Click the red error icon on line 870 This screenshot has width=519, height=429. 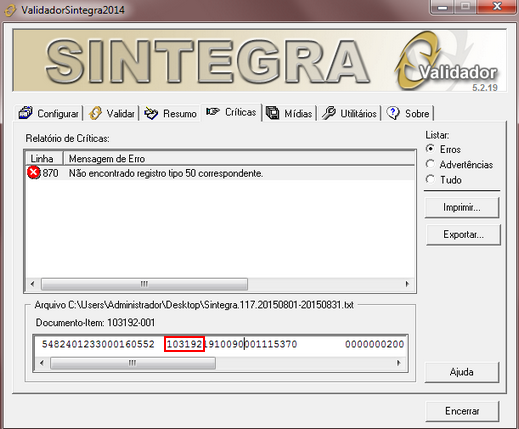(x=33, y=173)
